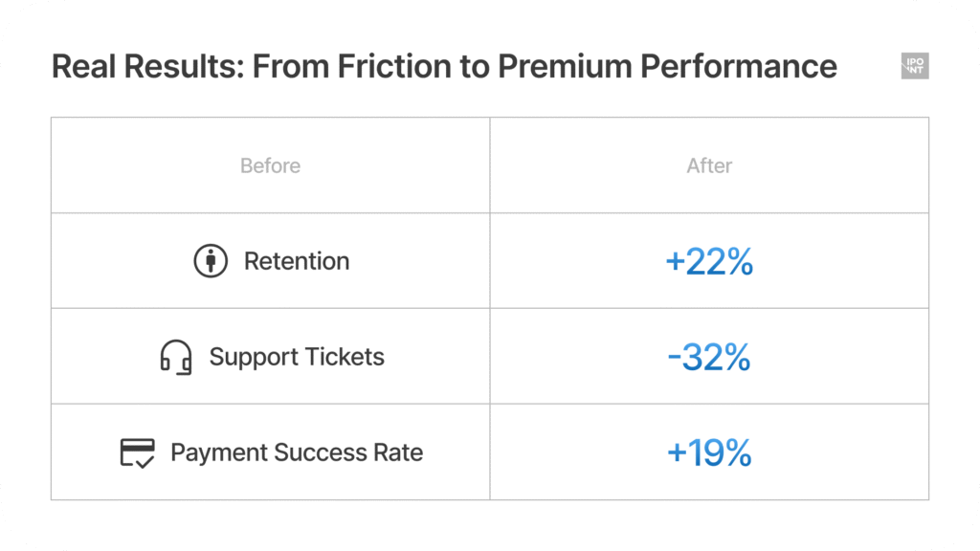The image size is (980, 551).
Task: Click the Before column header
Action: 270,165
